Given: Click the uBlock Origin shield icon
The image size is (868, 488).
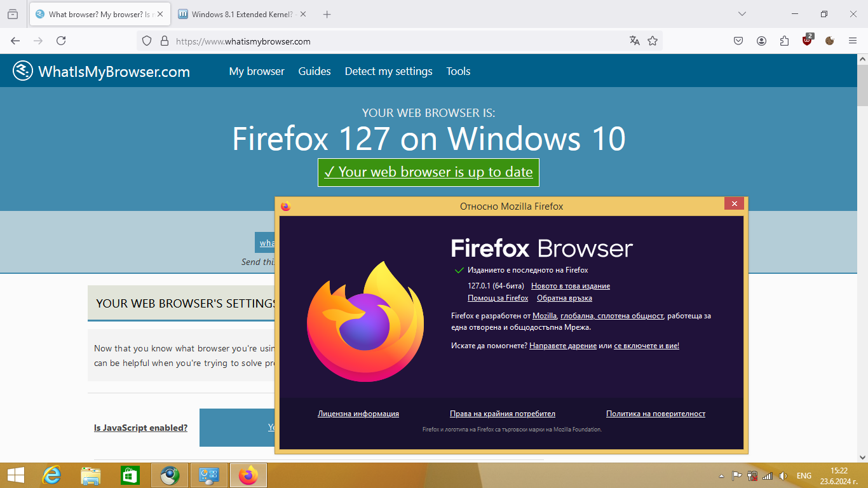Looking at the screenshot, I should coord(807,41).
